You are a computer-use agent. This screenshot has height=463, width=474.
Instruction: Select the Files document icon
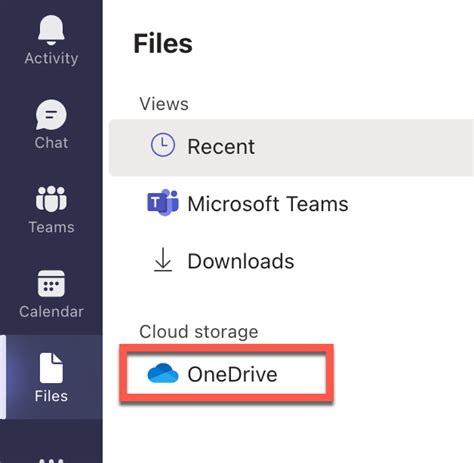(x=51, y=368)
